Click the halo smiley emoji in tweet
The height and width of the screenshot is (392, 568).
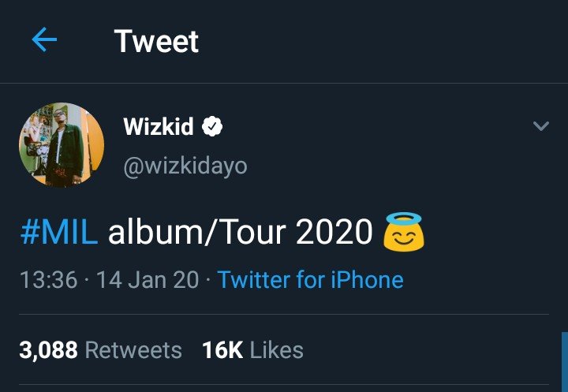click(403, 233)
